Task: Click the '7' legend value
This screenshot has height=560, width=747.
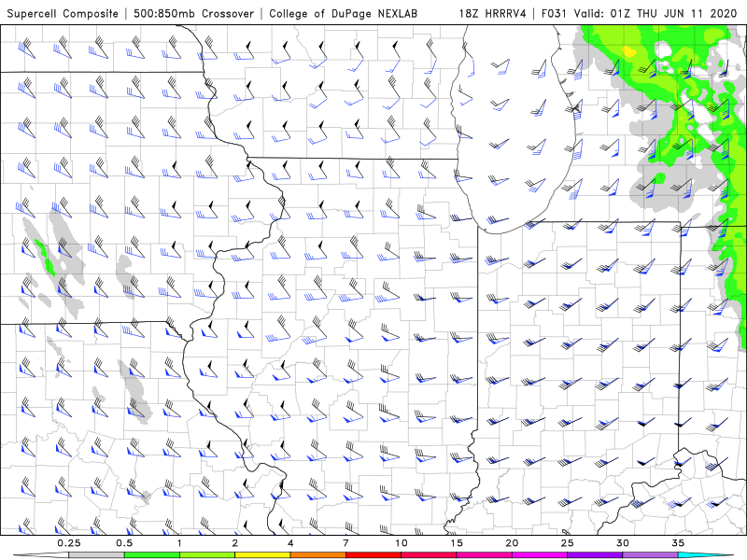Action: pyautogui.click(x=345, y=543)
